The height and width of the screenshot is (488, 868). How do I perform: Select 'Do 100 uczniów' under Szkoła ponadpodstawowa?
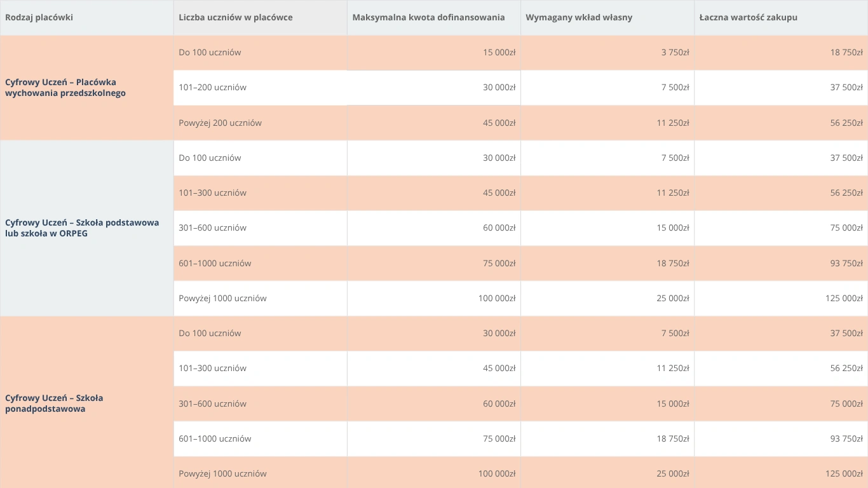tap(261, 334)
